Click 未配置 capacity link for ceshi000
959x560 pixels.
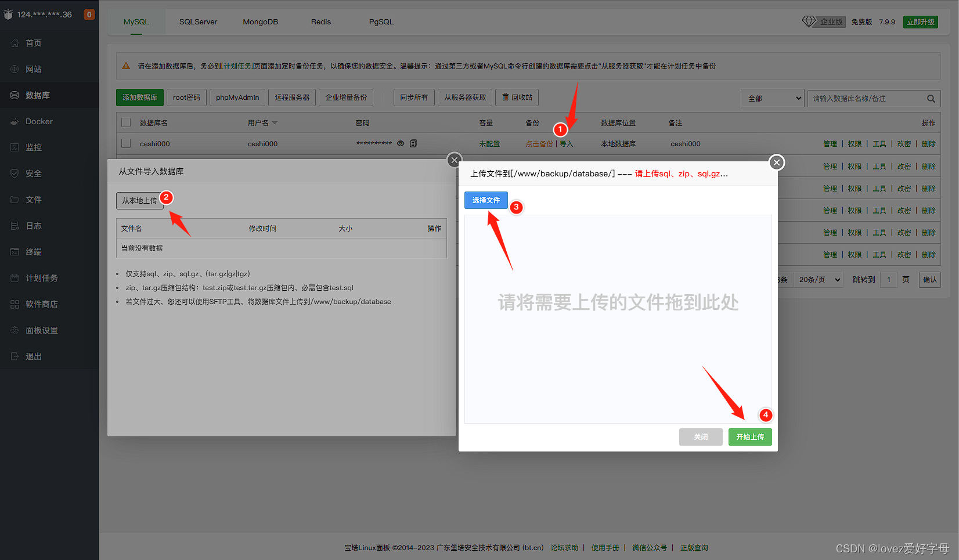pyautogui.click(x=489, y=144)
